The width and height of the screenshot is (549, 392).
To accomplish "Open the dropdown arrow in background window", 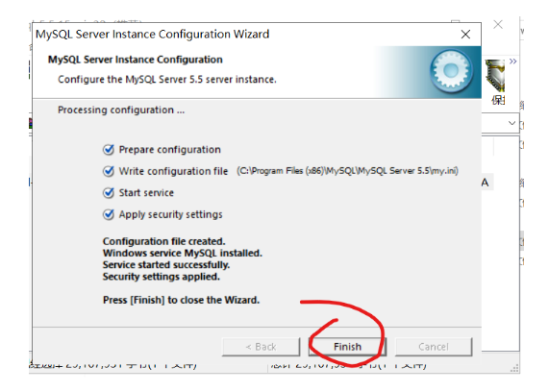I will click(512, 123).
